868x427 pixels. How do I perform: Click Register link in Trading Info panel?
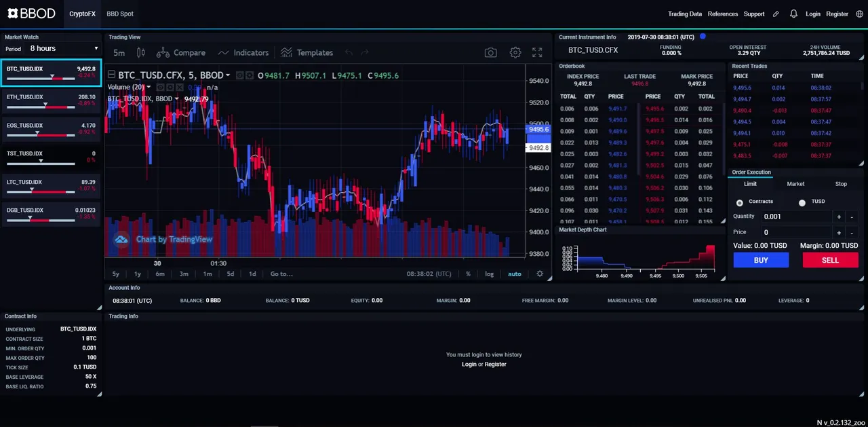tap(495, 365)
